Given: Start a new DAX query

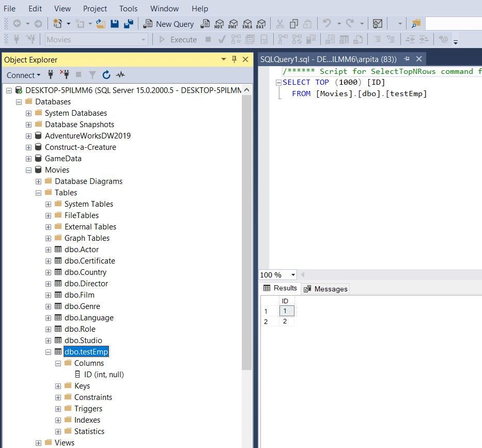Looking at the screenshot, I should [261, 24].
